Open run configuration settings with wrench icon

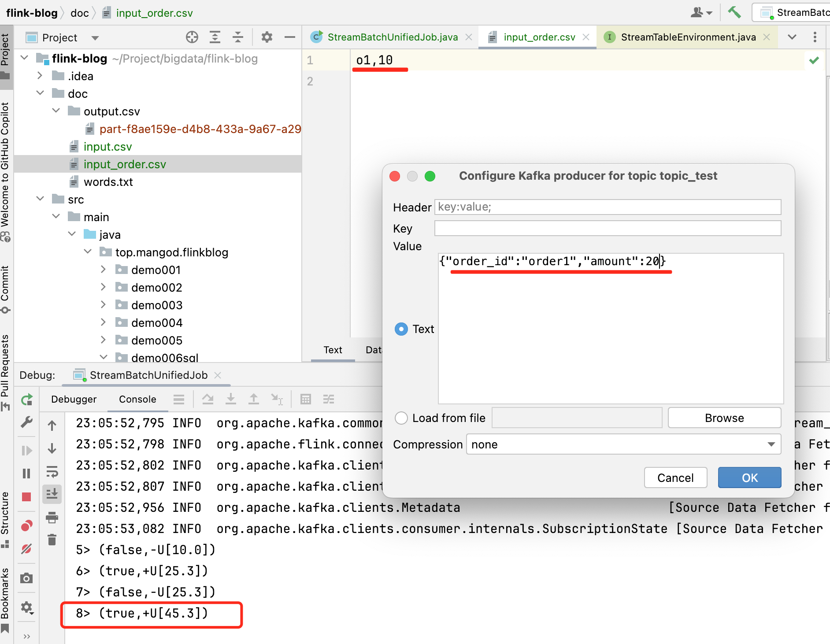tap(27, 422)
